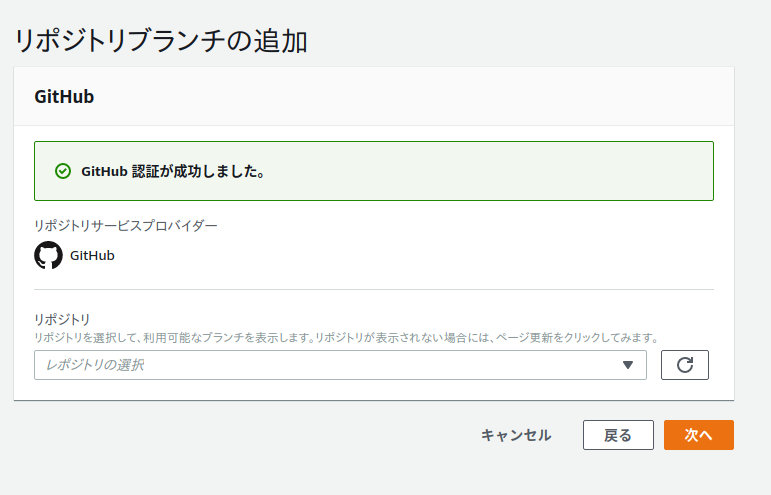Click the GitHub panel header title
Viewport: 771px width, 495px height.
(64, 96)
